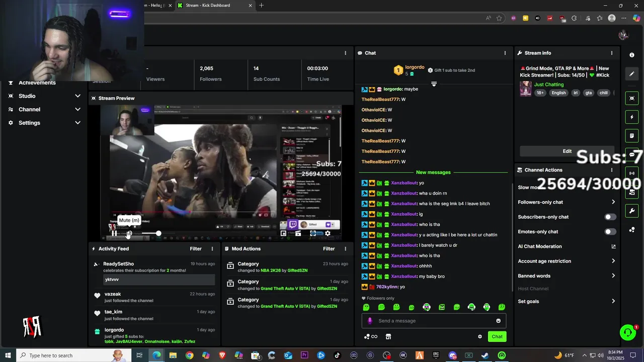Enter fullscreen on the stream preview
The image size is (644, 362).
(313, 233)
